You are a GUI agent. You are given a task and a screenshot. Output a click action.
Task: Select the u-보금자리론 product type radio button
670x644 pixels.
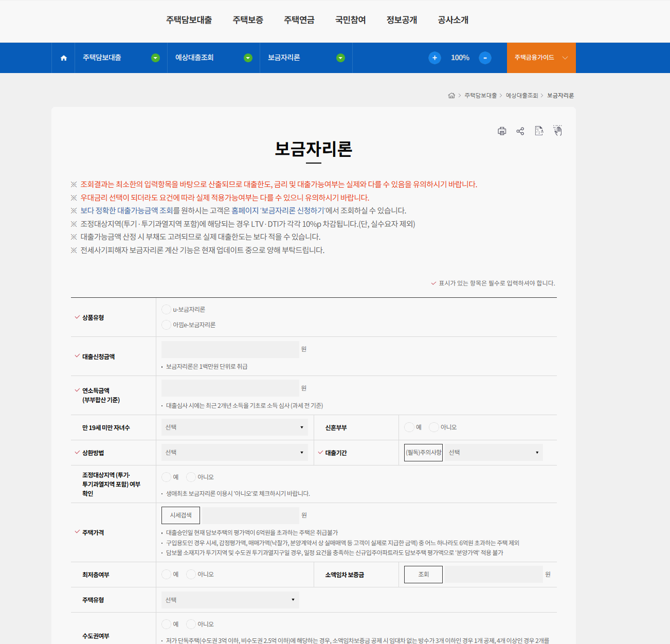tap(166, 309)
